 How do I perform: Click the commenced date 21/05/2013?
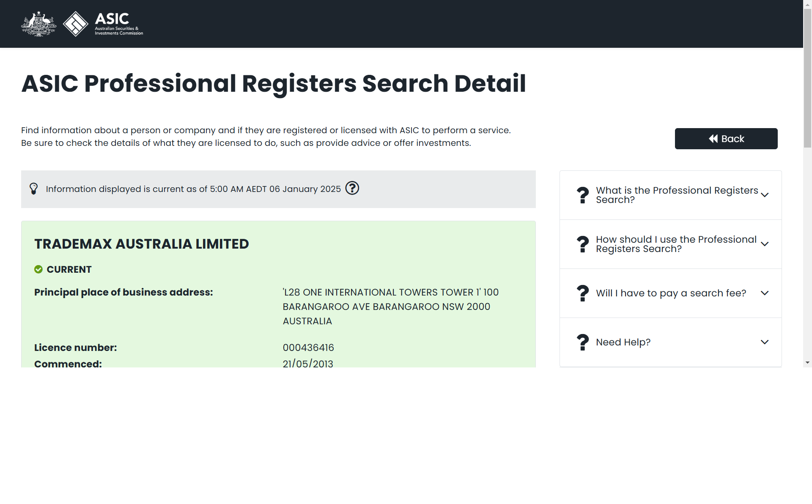(308, 364)
